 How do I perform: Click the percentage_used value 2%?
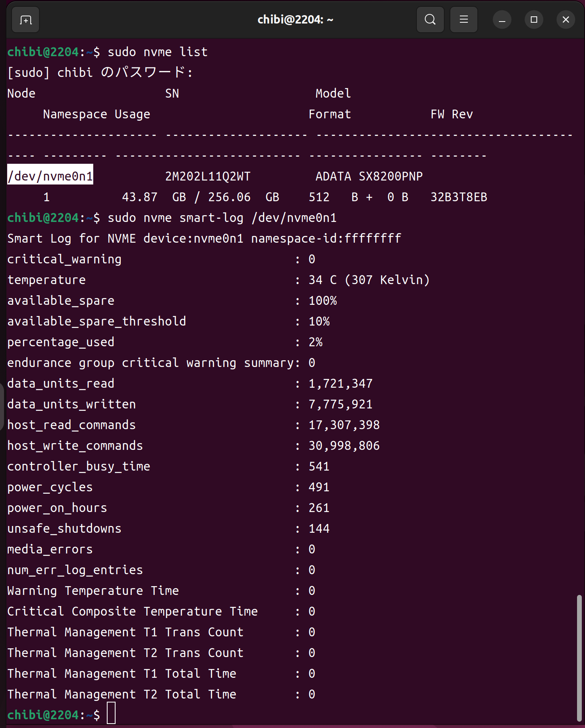(x=315, y=342)
